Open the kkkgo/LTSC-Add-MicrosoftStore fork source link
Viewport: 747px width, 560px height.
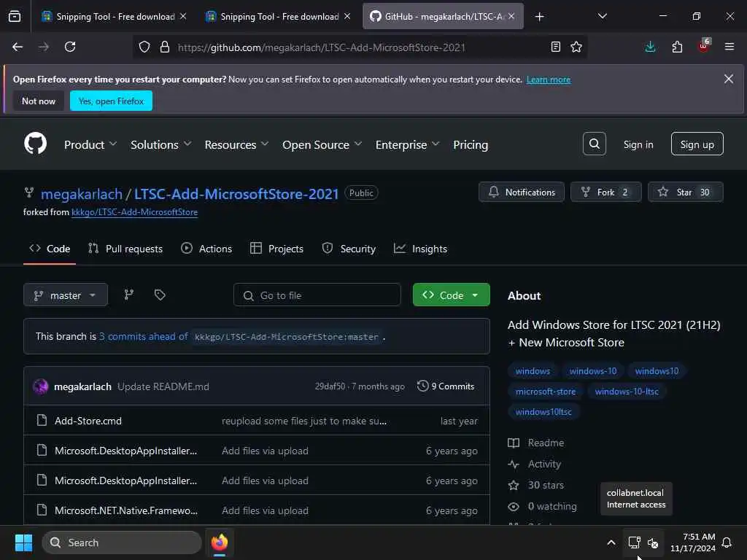[x=134, y=212]
